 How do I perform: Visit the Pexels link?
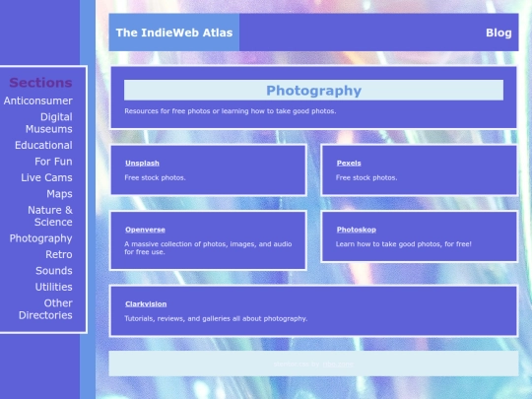point(349,164)
